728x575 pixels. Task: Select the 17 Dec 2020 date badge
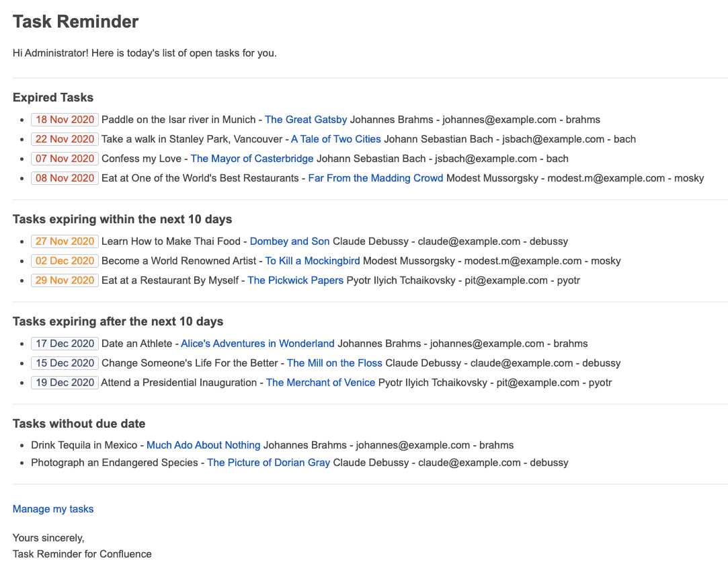click(65, 344)
